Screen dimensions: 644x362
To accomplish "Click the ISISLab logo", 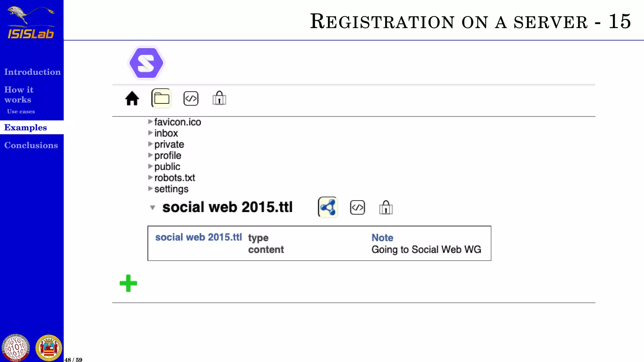I will tap(31, 23).
